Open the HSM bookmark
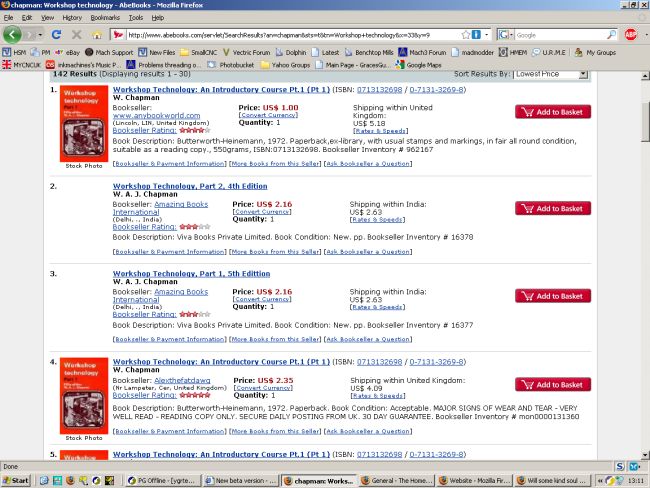The height and width of the screenshot is (488, 650). coord(15,53)
